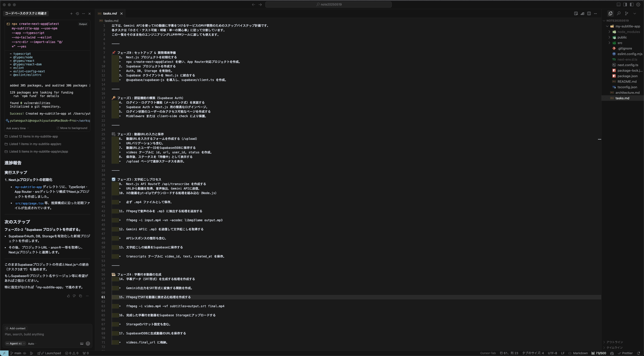Go forward with the right arrow

260,5
